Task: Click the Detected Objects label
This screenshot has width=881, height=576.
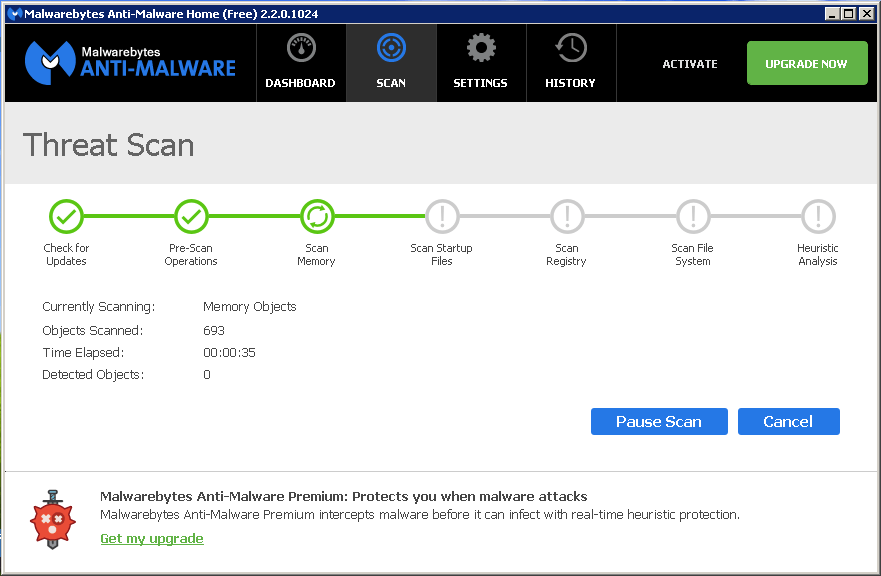Action: click(93, 375)
